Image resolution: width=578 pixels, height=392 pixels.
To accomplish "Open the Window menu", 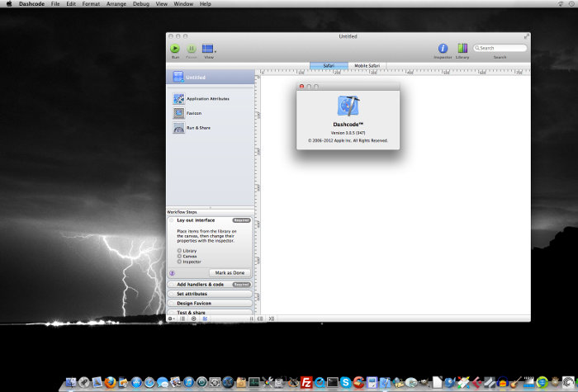I will coord(183,3).
